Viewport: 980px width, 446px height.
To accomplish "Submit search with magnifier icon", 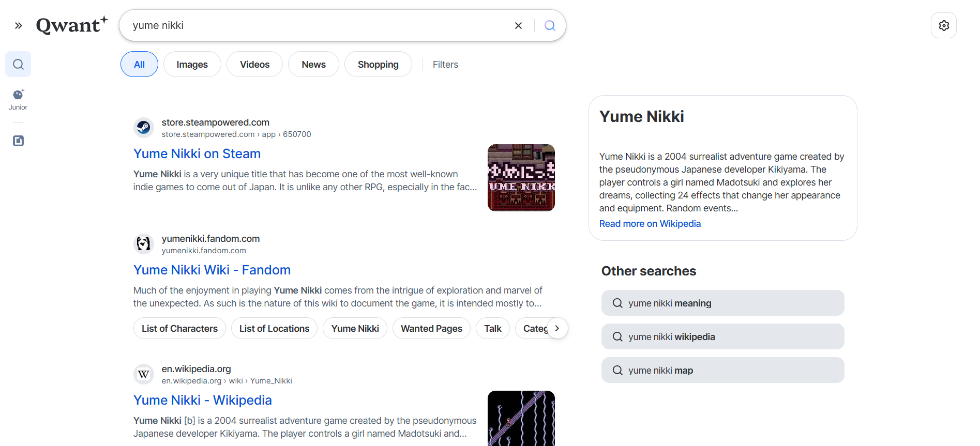I will point(550,25).
